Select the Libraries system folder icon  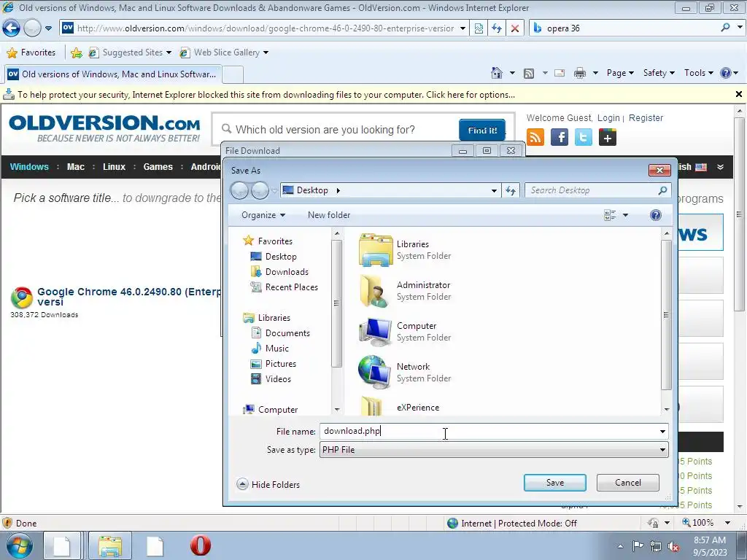376,249
